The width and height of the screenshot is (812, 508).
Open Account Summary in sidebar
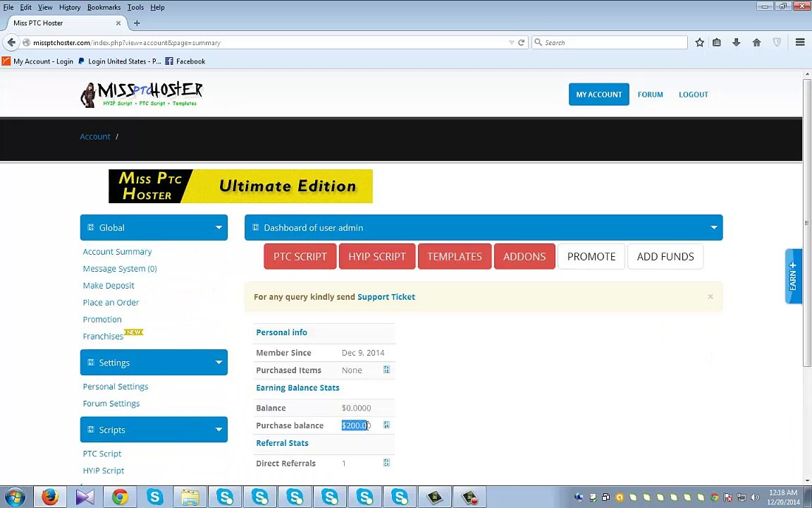pos(117,251)
